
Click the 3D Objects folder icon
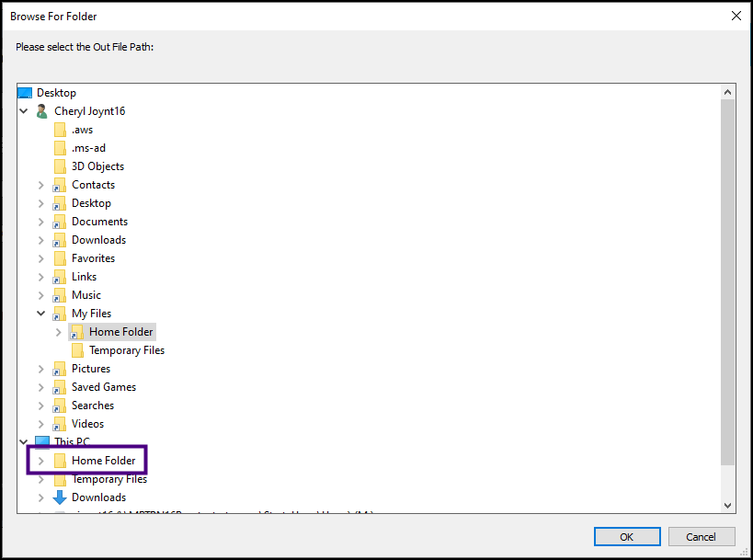(60, 166)
